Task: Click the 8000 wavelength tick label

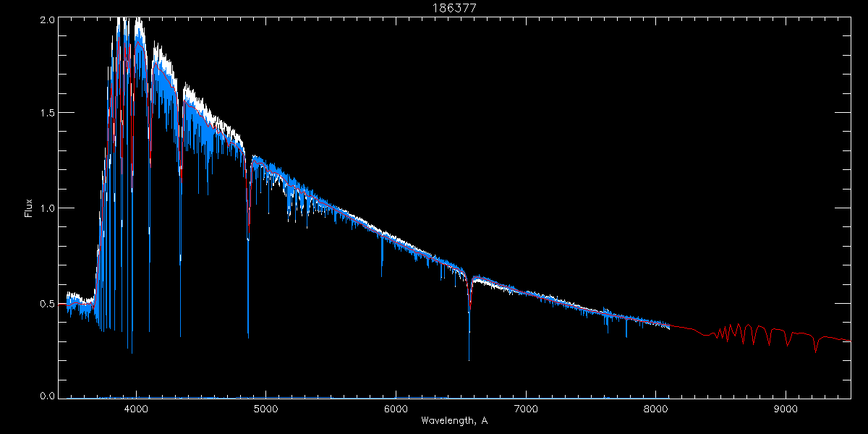Action: [x=656, y=409]
